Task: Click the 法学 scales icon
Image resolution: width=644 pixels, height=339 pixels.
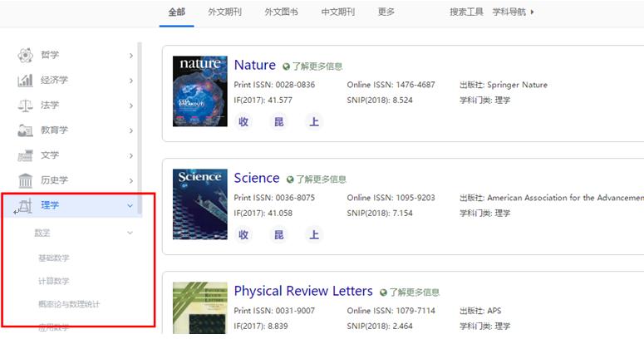Action: 26,106
